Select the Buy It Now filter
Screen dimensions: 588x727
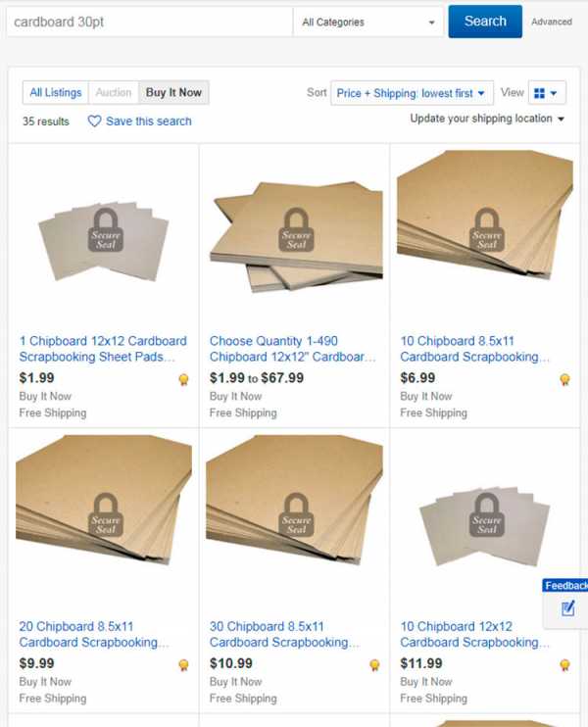tap(173, 93)
